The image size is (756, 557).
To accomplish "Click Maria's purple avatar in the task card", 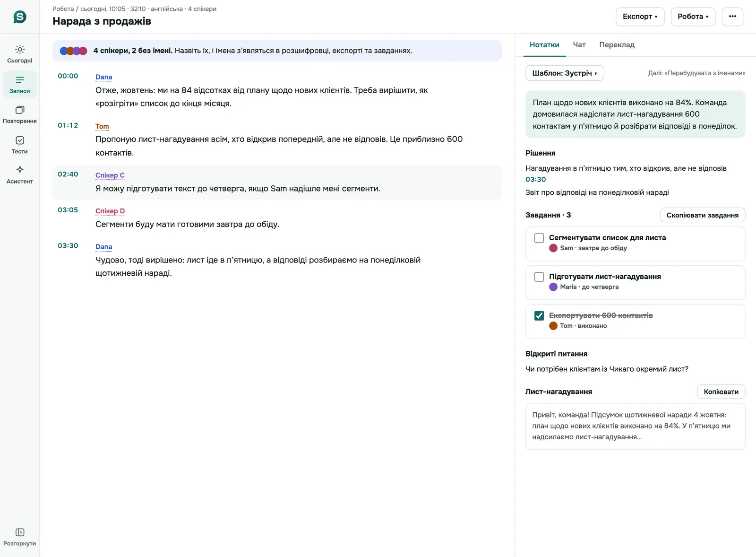I will 553,287.
